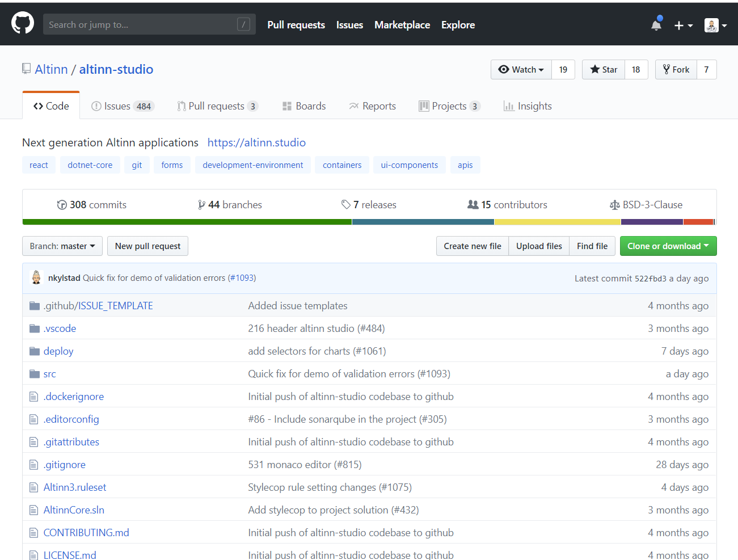Click the releases tag icon
This screenshot has width=738, height=560.
tap(345, 204)
